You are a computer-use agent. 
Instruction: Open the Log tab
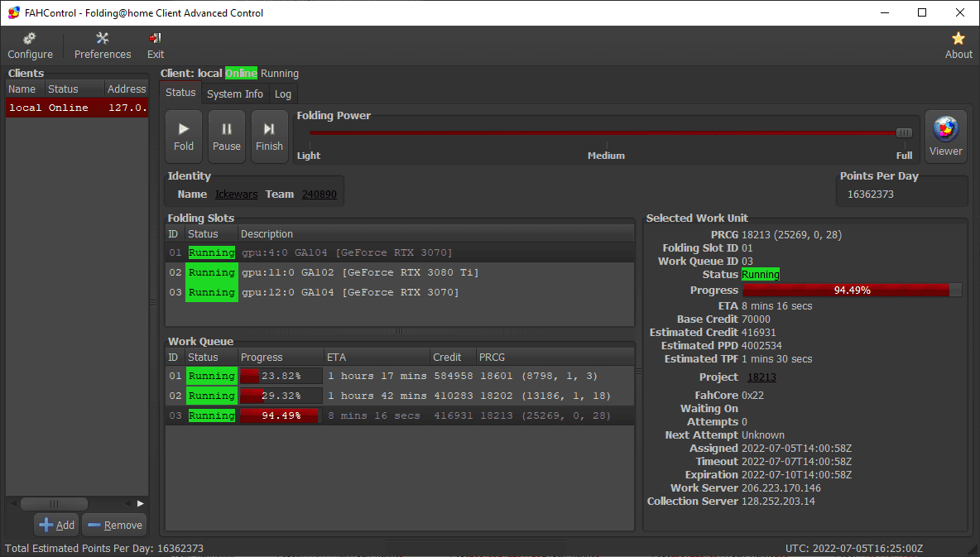[283, 94]
